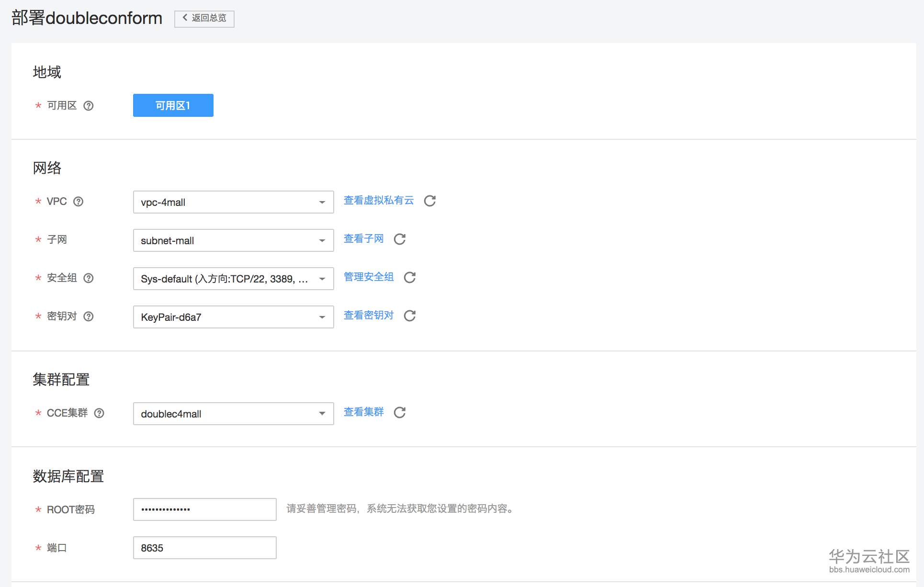
Task: Click into the ROOT密码 password field
Action: coord(204,509)
